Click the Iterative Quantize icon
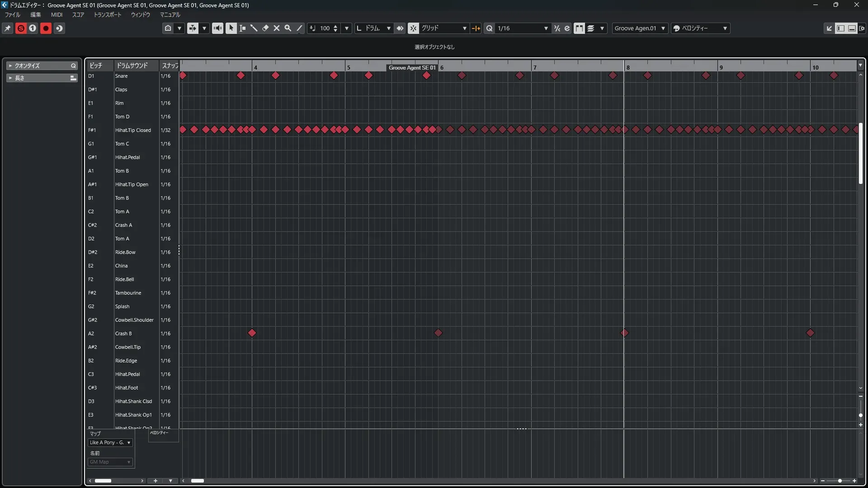868x488 pixels. (x=557, y=28)
